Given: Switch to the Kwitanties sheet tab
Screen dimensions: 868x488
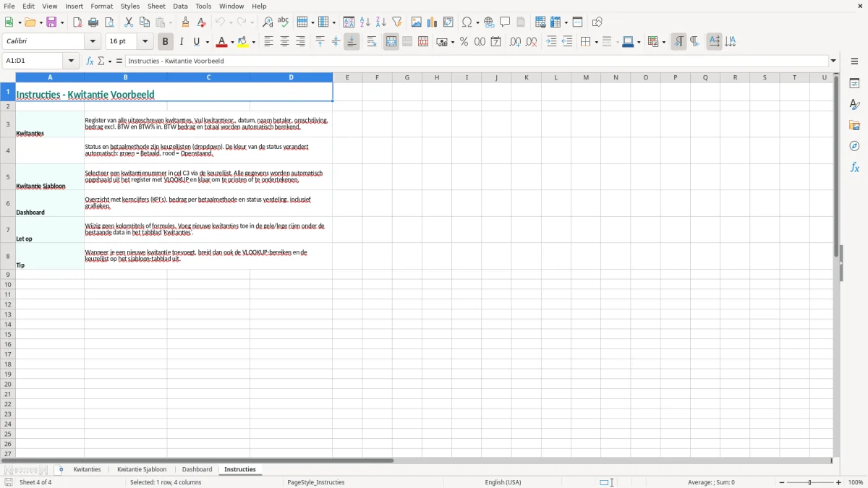Looking at the screenshot, I should (x=87, y=469).
